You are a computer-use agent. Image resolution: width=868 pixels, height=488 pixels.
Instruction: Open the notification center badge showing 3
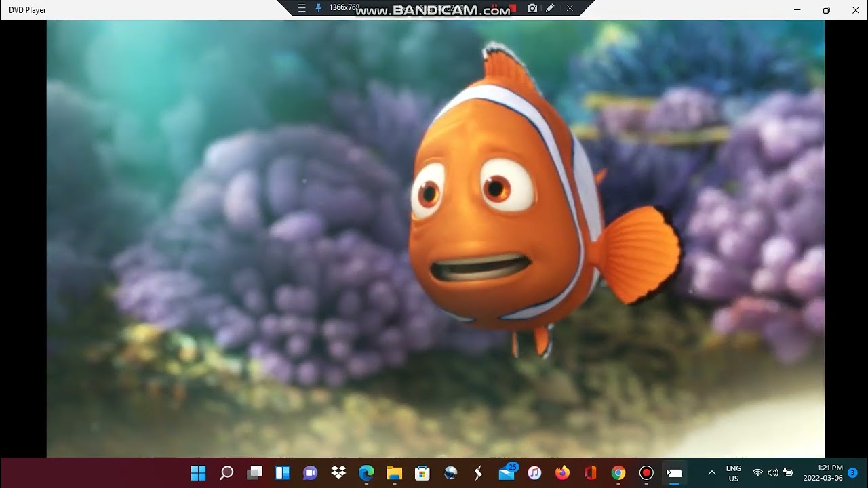point(852,472)
